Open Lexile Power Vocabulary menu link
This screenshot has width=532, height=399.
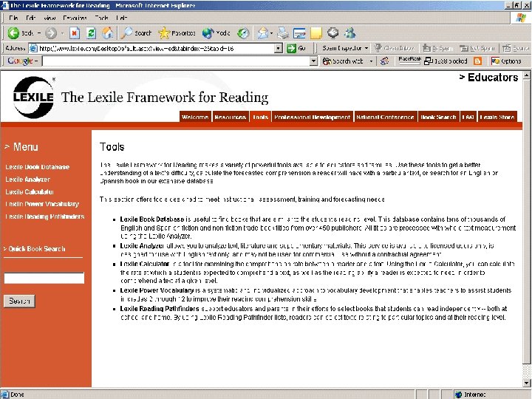pyautogui.click(x=42, y=204)
